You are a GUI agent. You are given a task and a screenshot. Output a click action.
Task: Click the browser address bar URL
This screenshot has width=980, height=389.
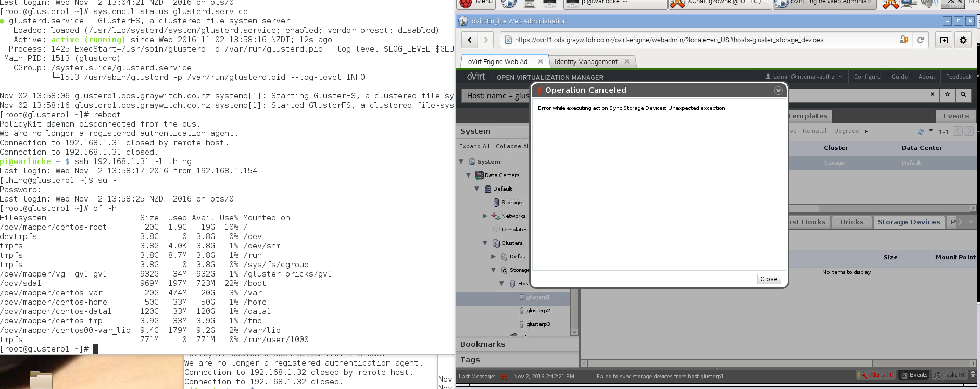pyautogui.click(x=669, y=40)
